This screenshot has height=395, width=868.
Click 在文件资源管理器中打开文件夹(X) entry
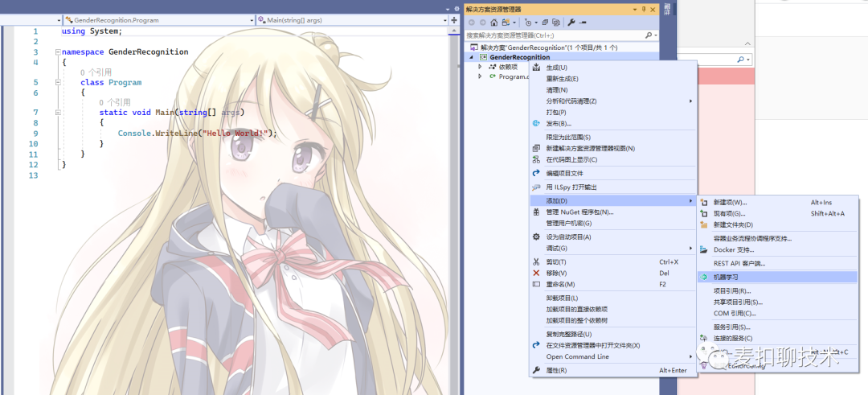click(612, 345)
